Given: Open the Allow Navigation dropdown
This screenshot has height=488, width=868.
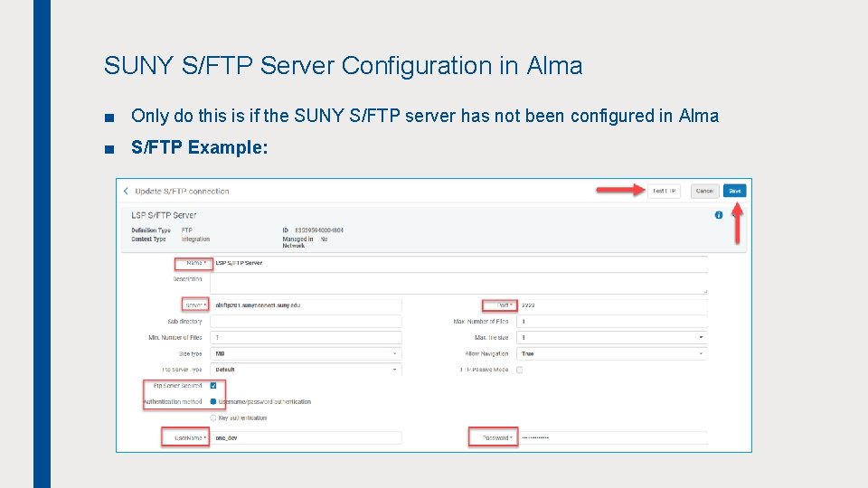Looking at the screenshot, I should [612, 353].
